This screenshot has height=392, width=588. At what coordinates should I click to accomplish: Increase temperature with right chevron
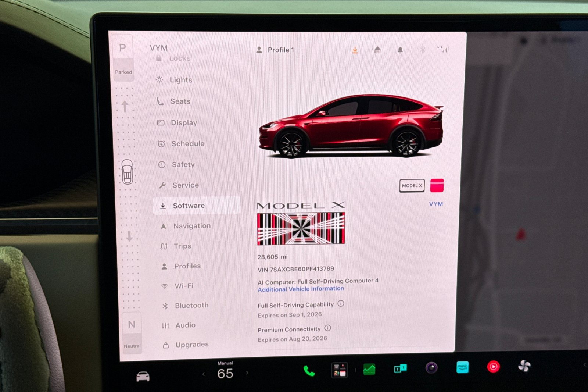[x=247, y=373]
